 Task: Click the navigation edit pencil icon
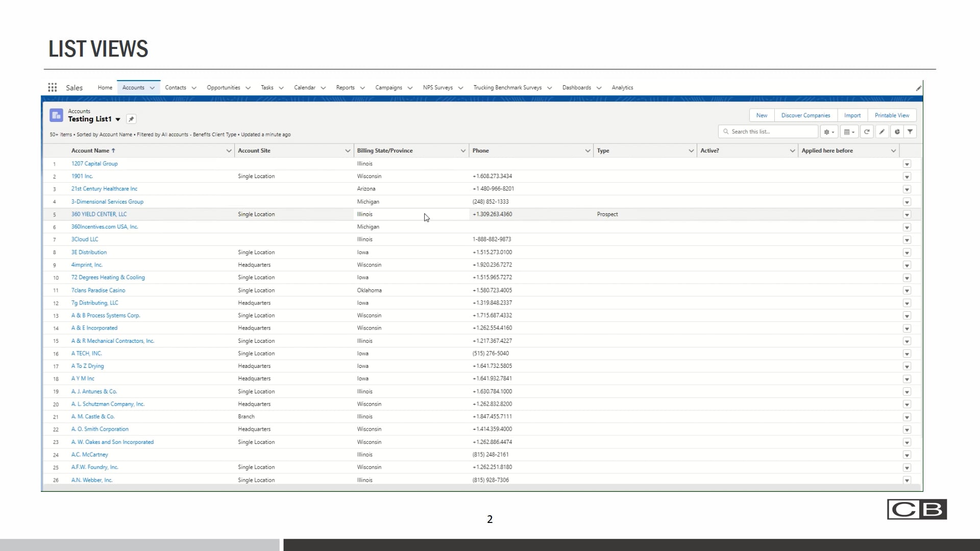[x=918, y=88]
